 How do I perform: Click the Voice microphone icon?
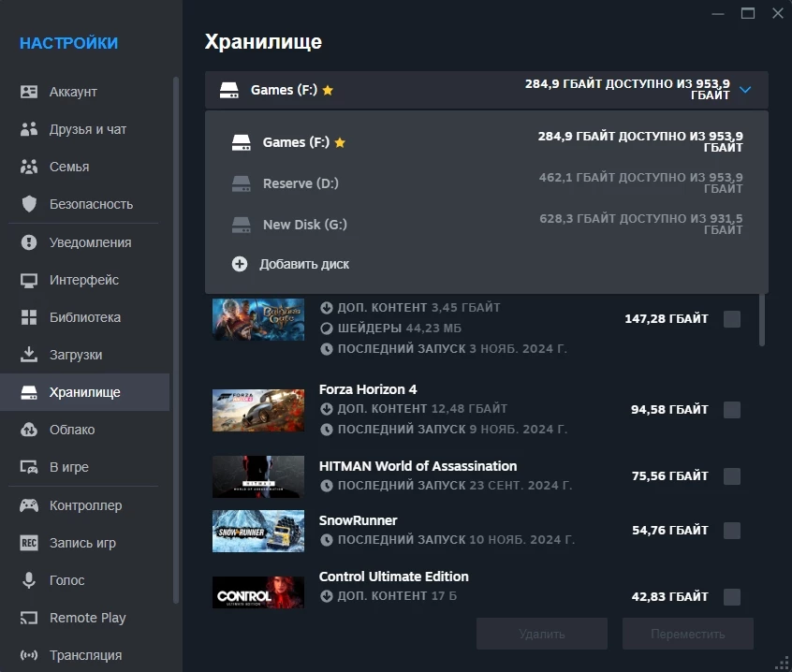[x=29, y=580]
